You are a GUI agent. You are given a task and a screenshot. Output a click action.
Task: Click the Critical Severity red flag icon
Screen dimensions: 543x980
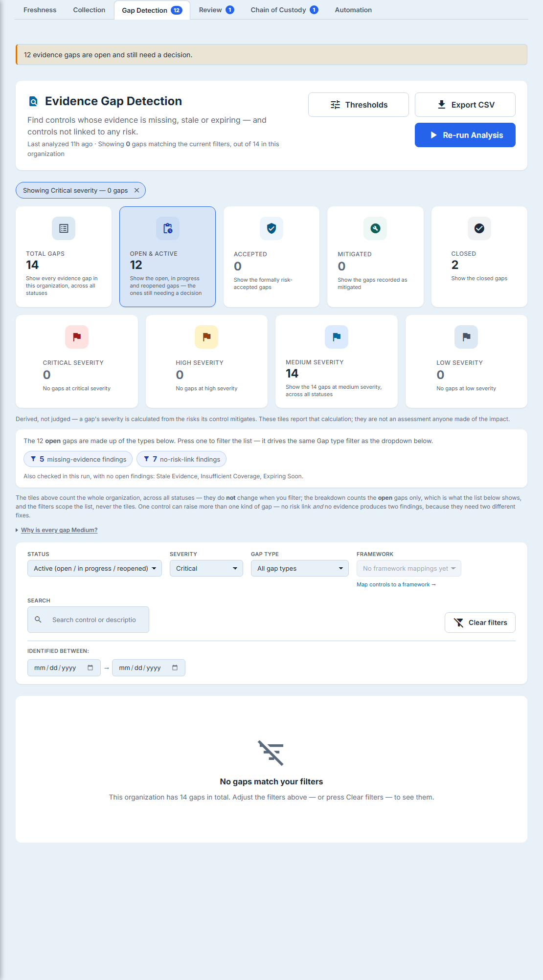[77, 337]
